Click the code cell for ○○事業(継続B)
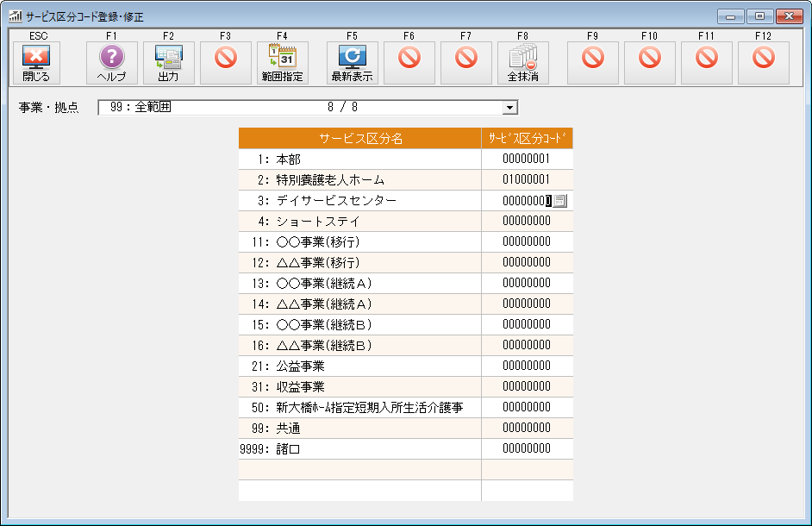 [528, 325]
